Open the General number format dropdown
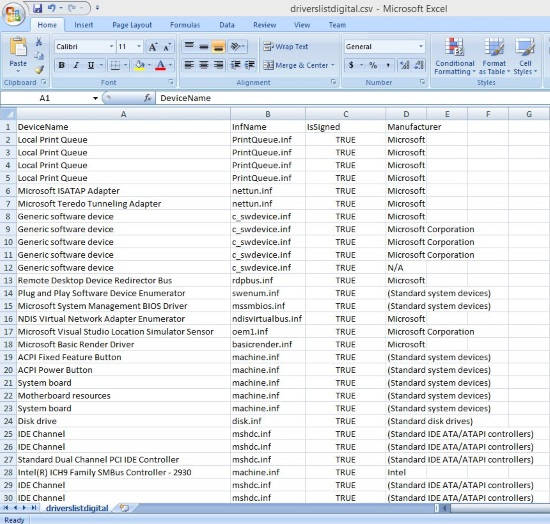This screenshot has height=524, width=550. click(x=421, y=46)
